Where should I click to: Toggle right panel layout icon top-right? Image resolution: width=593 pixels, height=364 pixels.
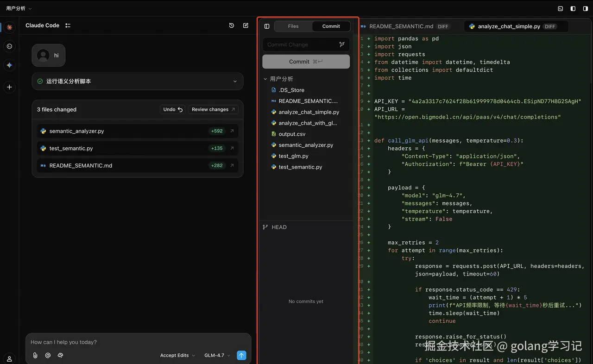pos(586,8)
